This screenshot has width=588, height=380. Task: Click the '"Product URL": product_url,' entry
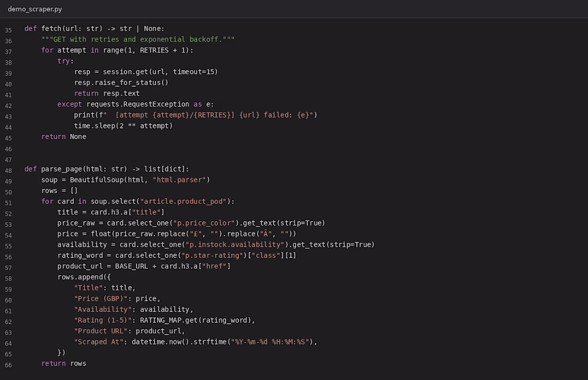(x=129, y=331)
